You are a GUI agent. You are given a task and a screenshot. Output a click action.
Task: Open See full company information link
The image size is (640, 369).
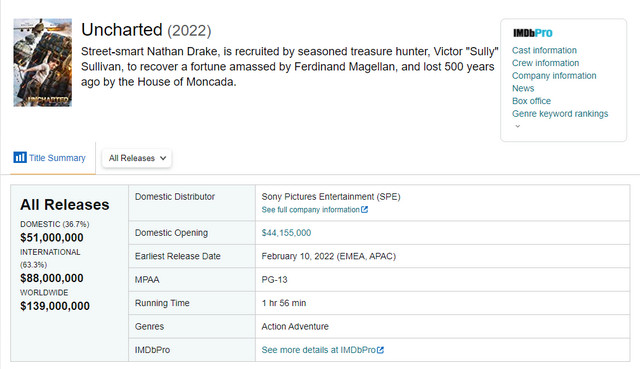(x=311, y=209)
